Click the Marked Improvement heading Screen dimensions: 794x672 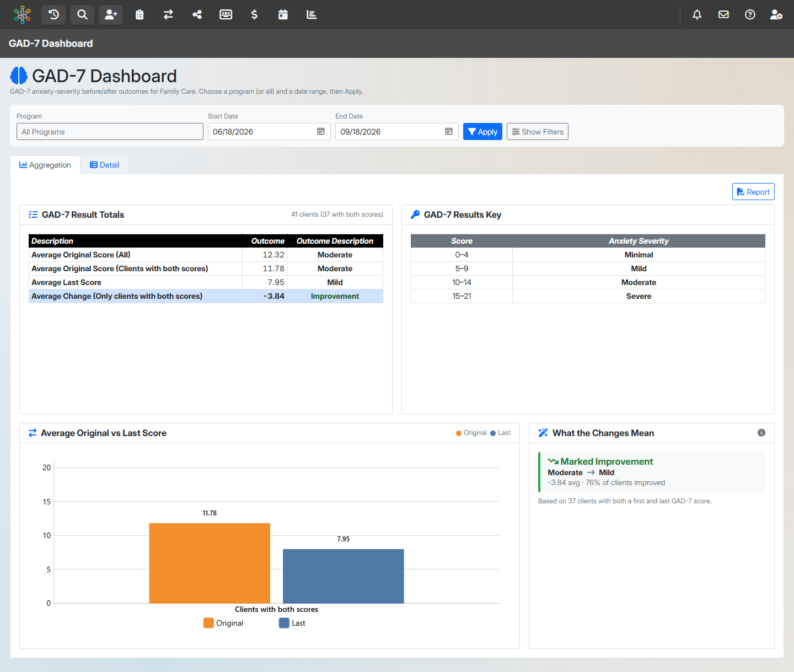[607, 461]
